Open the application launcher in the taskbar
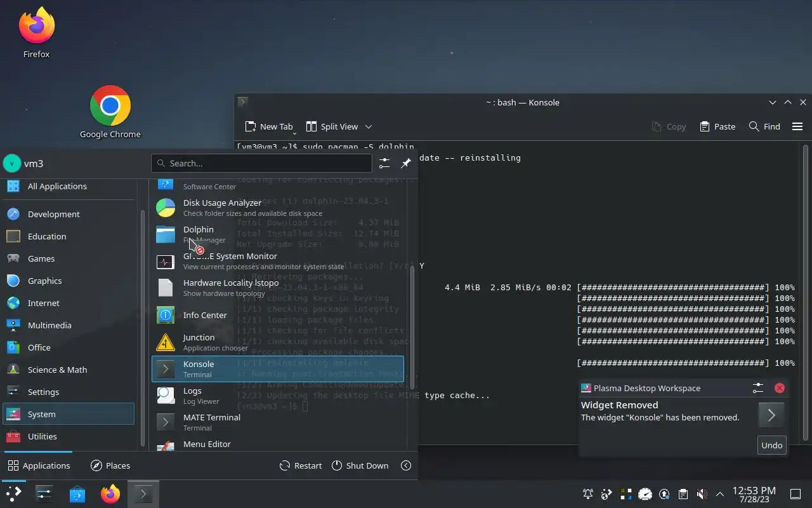The height and width of the screenshot is (508, 812). pyautogui.click(x=13, y=493)
